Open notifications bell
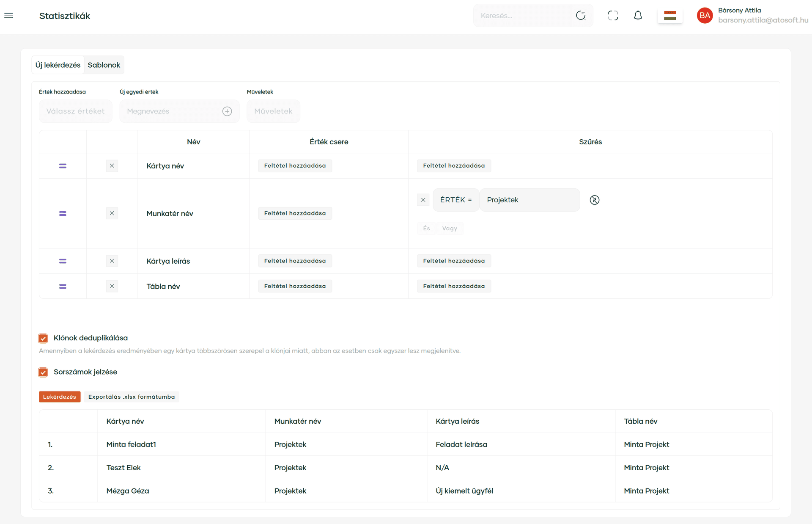Viewport: 812px width, 524px height. coord(638,16)
